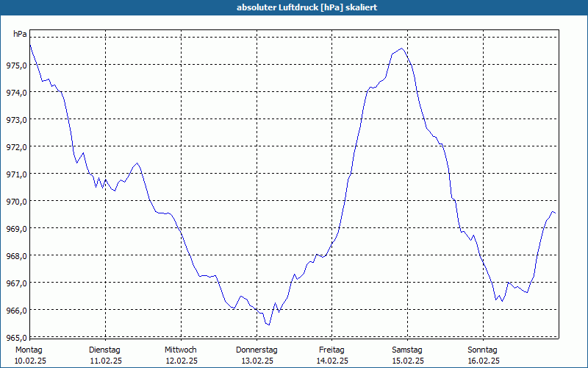Click the 967,0 axis value

pyautogui.click(x=16, y=283)
